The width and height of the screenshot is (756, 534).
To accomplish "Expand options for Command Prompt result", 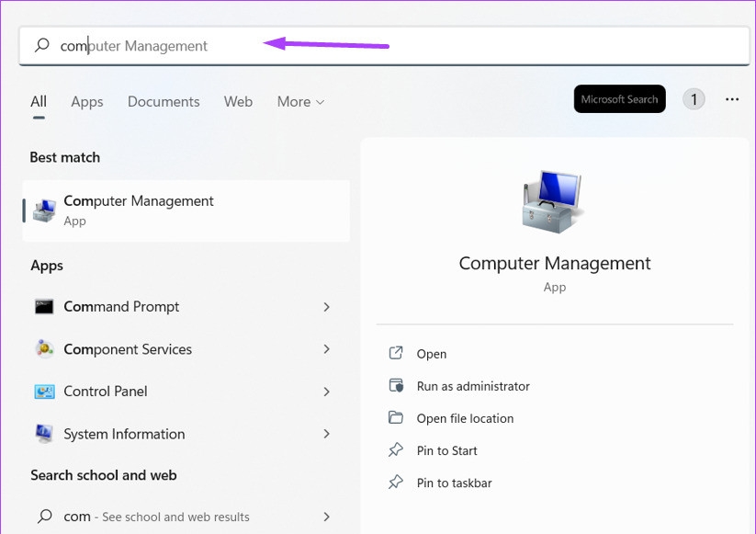I will [326, 306].
